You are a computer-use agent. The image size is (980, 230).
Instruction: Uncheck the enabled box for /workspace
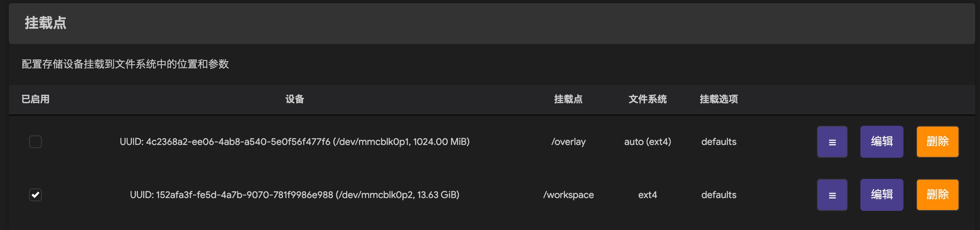tap(35, 195)
